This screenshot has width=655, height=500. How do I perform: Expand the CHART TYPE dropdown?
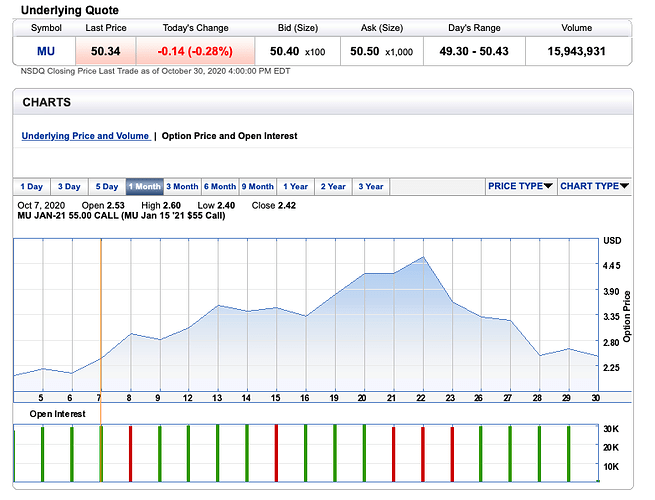(x=594, y=186)
